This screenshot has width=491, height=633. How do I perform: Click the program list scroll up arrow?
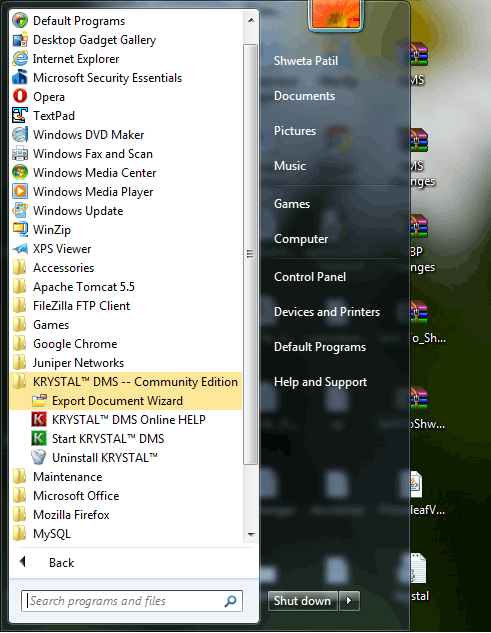pos(251,20)
